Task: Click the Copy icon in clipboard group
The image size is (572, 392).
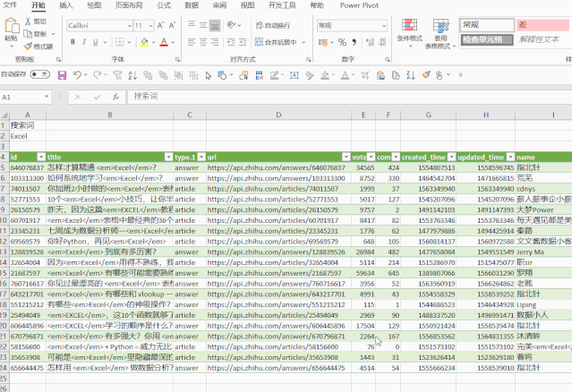Action: click(28, 34)
